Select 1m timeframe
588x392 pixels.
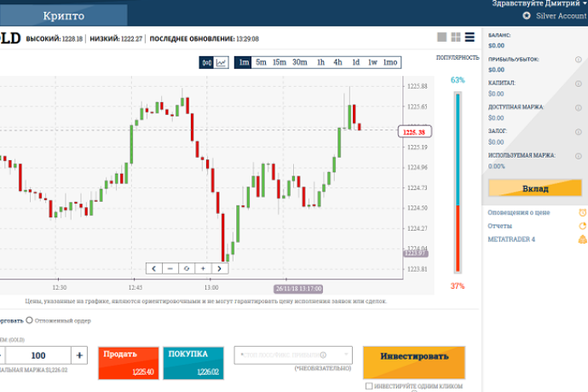click(244, 63)
